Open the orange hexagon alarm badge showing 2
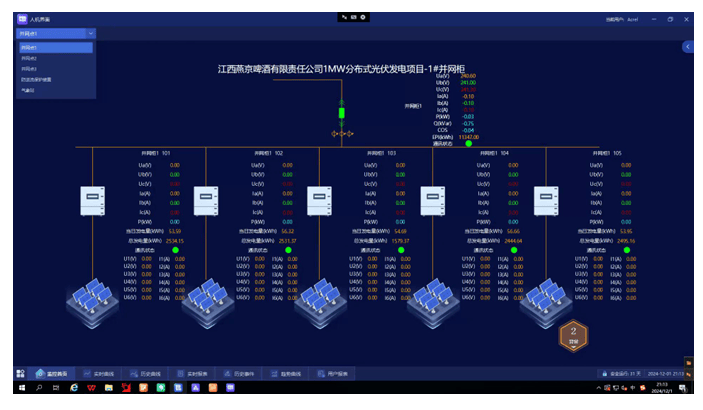The height and width of the screenshot is (410, 703). (573, 336)
